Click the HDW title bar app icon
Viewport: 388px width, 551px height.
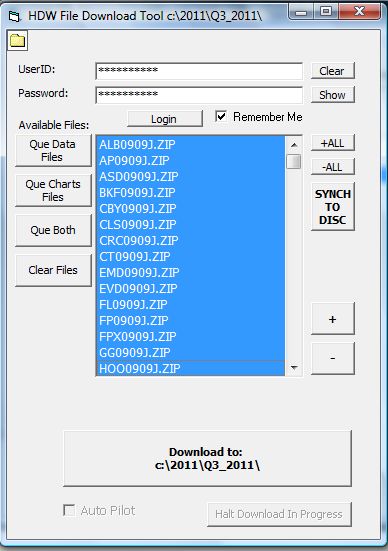pyautogui.click(x=14, y=17)
